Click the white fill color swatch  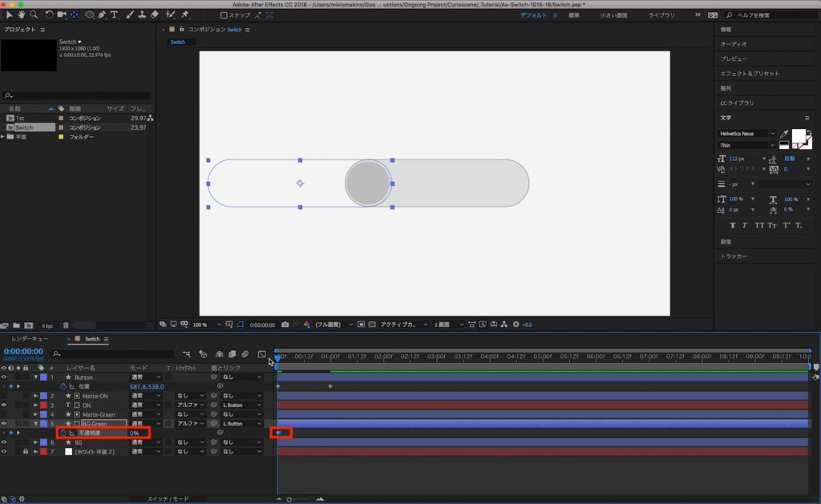(799, 135)
